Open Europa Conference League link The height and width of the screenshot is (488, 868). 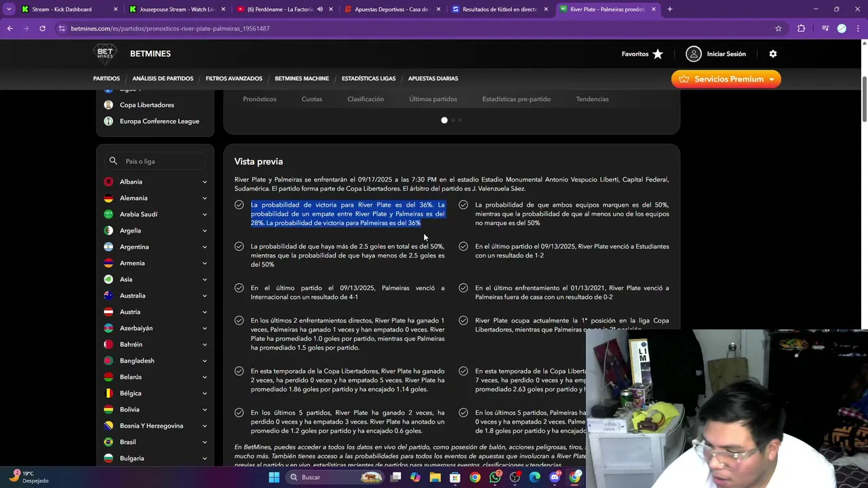click(x=159, y=121)
